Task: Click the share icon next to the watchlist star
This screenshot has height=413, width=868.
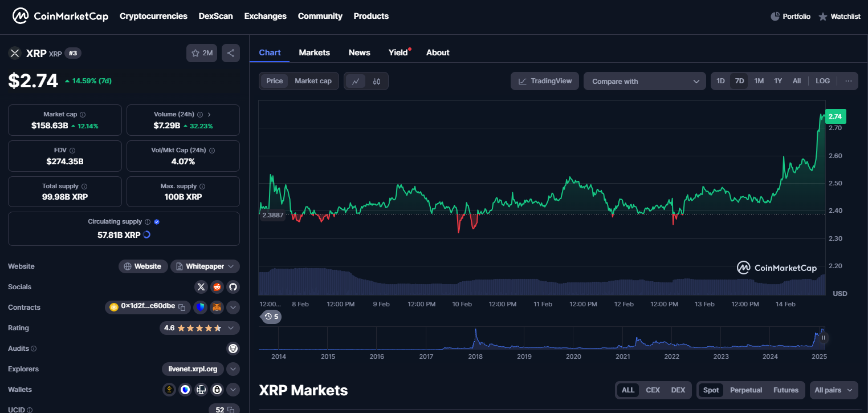Action: [230, 52]
